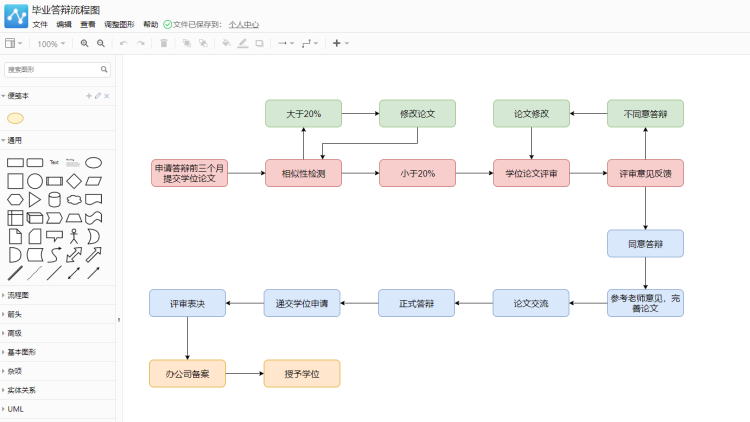This screenshot has height=422, width=750.
Task: Open the insert plus dropdown
Action: click(x=341, y=44)
